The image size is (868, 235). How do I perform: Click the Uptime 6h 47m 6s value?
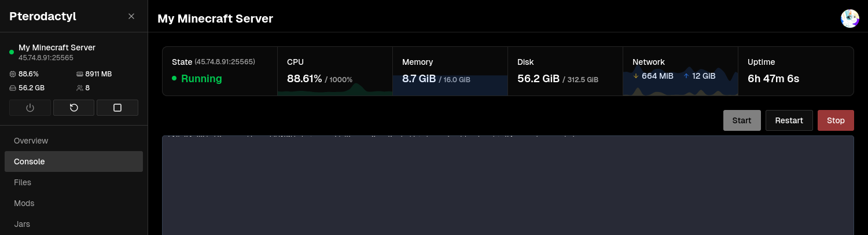[x=773, y=79]
